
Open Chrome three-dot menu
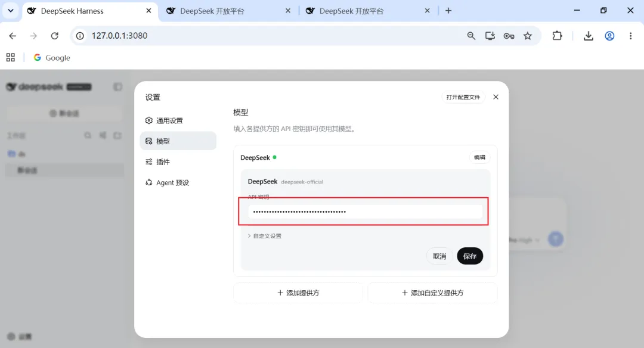630,36
